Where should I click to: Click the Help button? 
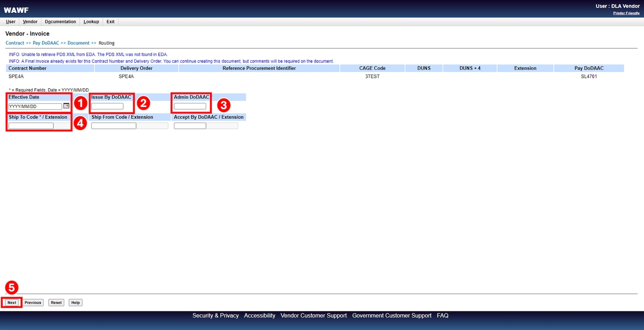75,303
